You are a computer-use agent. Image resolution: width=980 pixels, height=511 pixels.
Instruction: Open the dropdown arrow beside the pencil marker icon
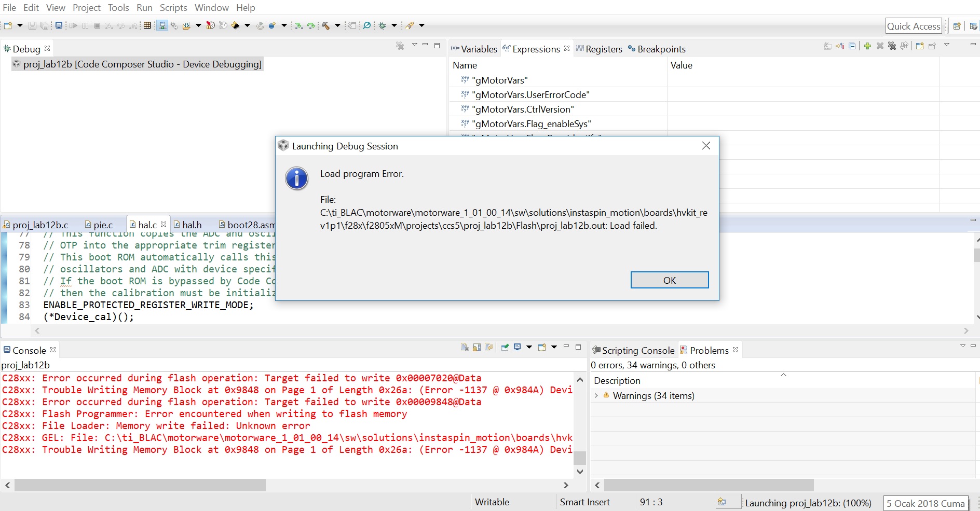coord(421,25)
